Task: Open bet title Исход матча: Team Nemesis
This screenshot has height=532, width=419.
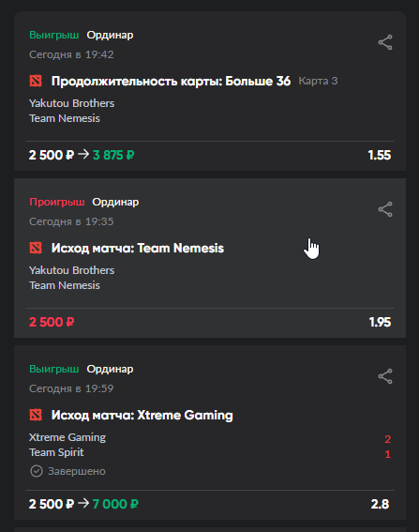Action: tap(138, 248)
